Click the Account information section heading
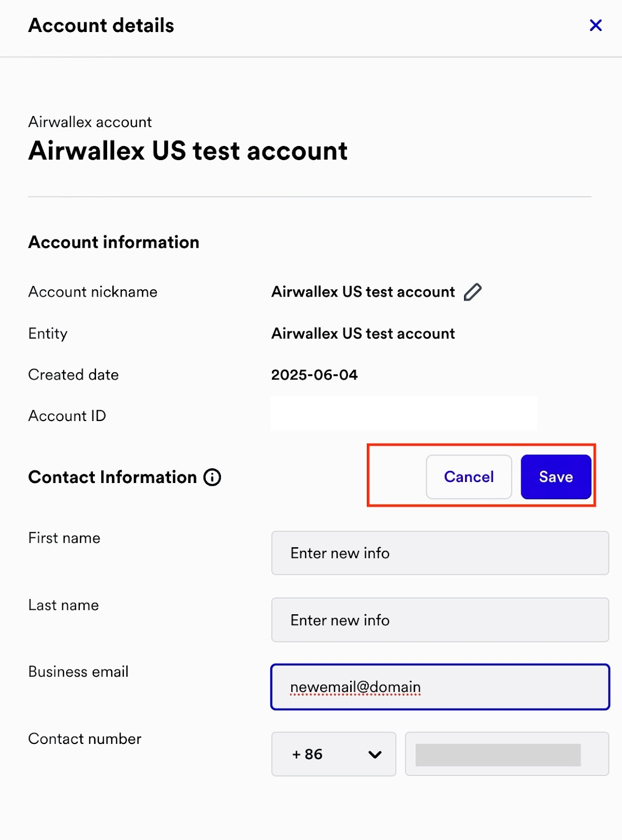Image resolution: width=622 pixels, height=840 pixels. click(113, 242)
